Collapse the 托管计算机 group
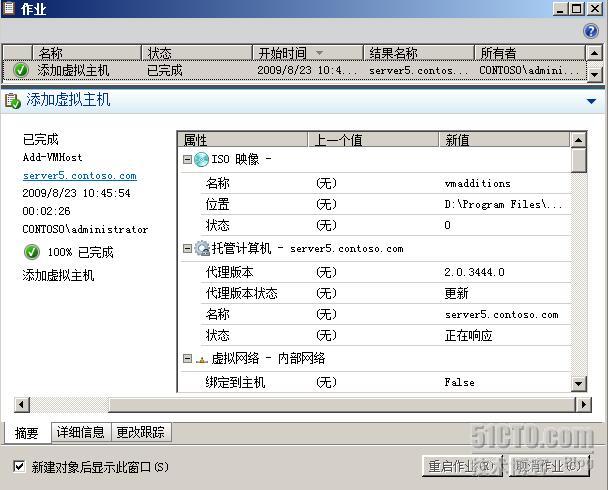This screenshot has height=490, width=608. point(187,248)
